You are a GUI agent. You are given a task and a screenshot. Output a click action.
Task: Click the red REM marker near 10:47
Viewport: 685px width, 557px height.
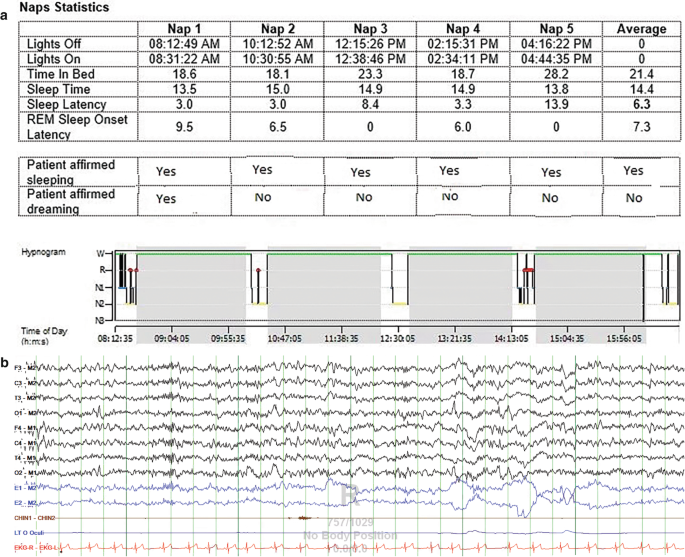tap(259, 270)
